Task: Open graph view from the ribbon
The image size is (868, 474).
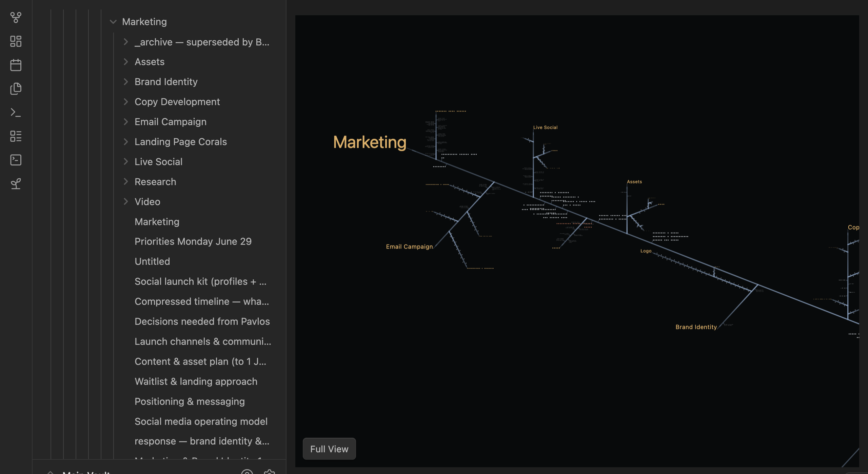Action: (x=16, y=17)
